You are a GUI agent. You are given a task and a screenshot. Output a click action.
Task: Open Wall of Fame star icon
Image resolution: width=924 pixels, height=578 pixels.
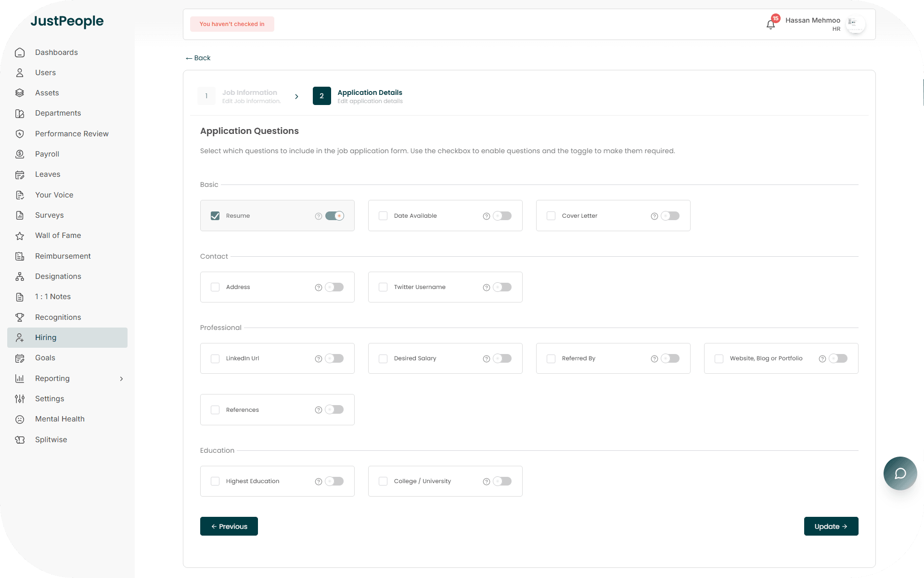click(x=20, y=236)
